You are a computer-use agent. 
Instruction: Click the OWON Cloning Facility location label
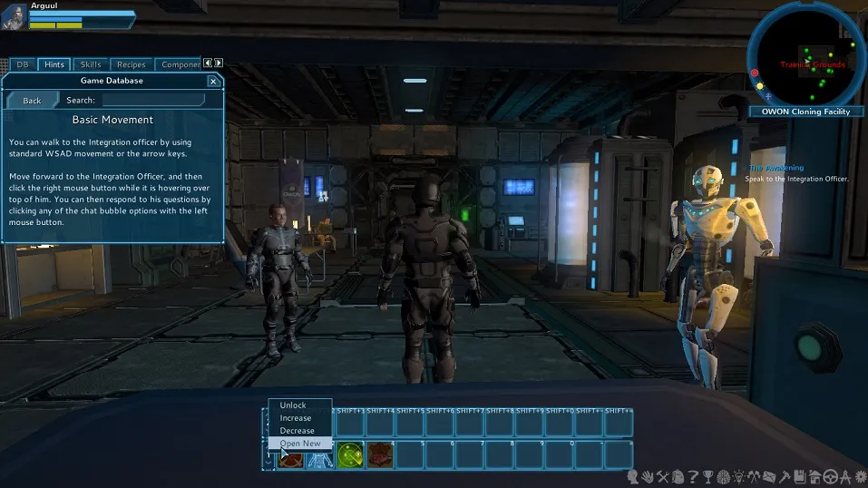click(805, 112)
